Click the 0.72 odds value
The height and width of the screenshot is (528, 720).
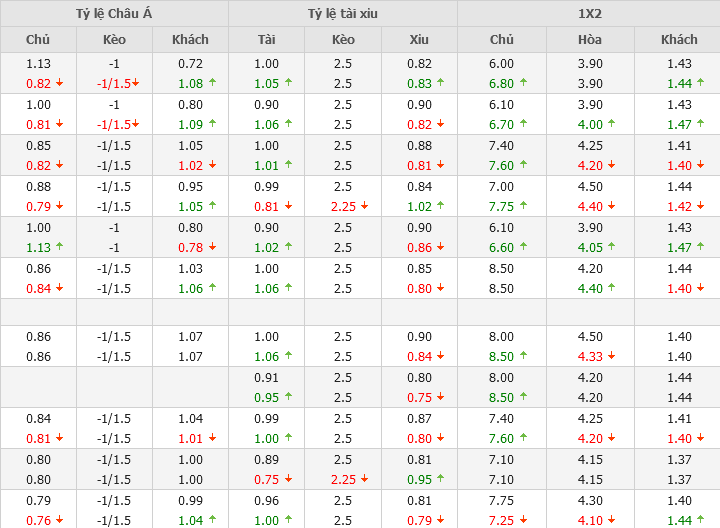coord(190,63)
